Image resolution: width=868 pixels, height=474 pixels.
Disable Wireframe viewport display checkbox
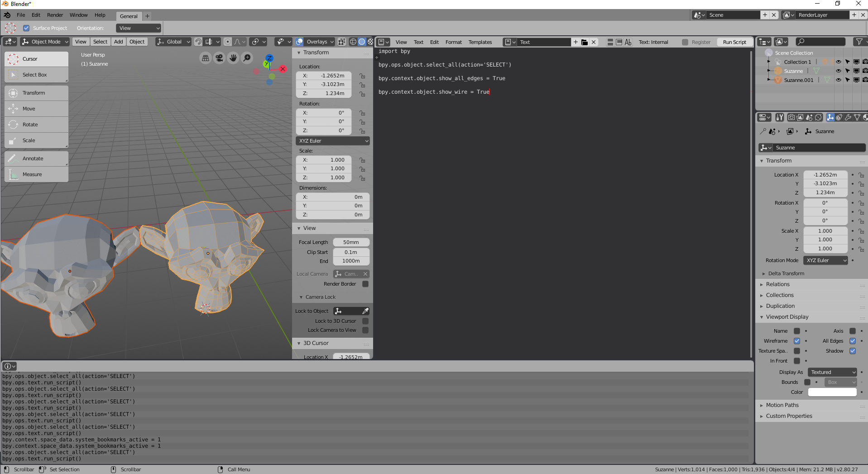pyautogui.click(x=797, y=341)
